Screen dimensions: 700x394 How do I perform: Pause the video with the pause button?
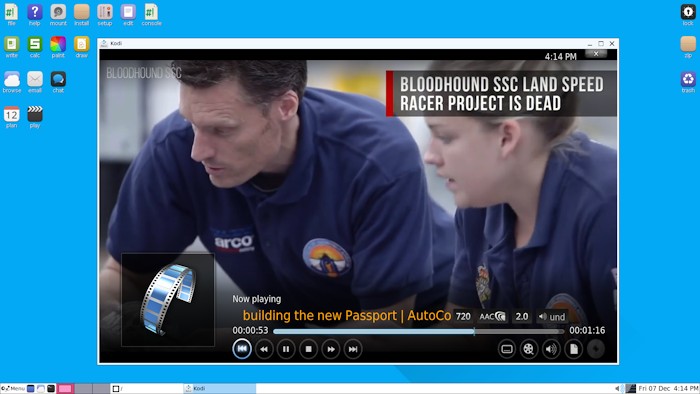click(x=286, y=349)
